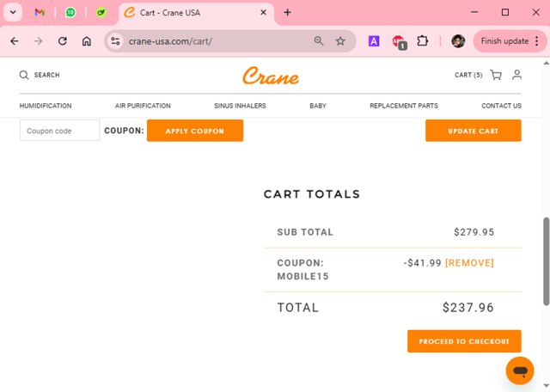Screen dimensions: 550x392
Task: Open the BABY menu
Action: [x=318, y=106]
